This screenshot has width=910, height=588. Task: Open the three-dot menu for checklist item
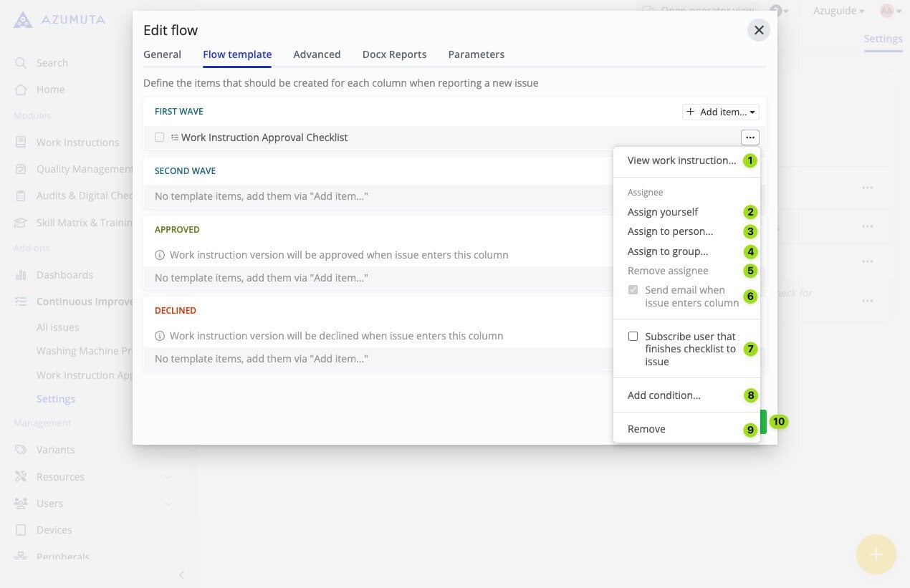click(x=749, y=138)
